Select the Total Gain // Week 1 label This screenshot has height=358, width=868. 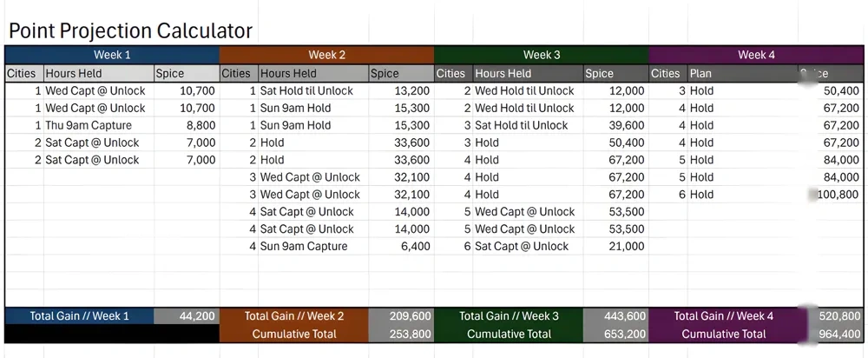coord(79,316)
